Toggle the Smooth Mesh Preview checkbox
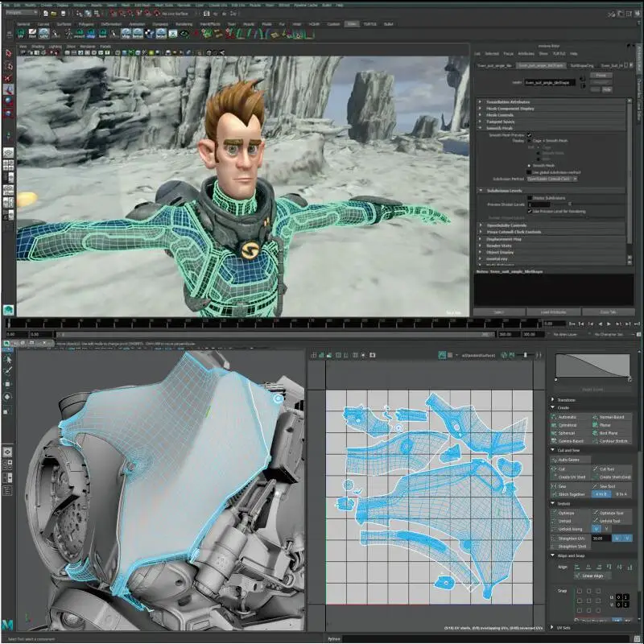Image resolution: width=644 pixels, height=644 pixels. coord(530,134)
